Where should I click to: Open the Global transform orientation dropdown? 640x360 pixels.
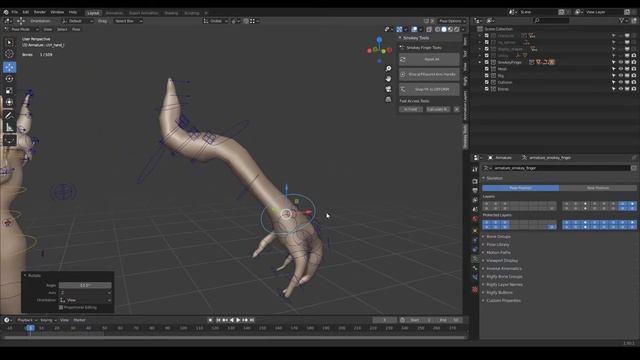(216, 21)
